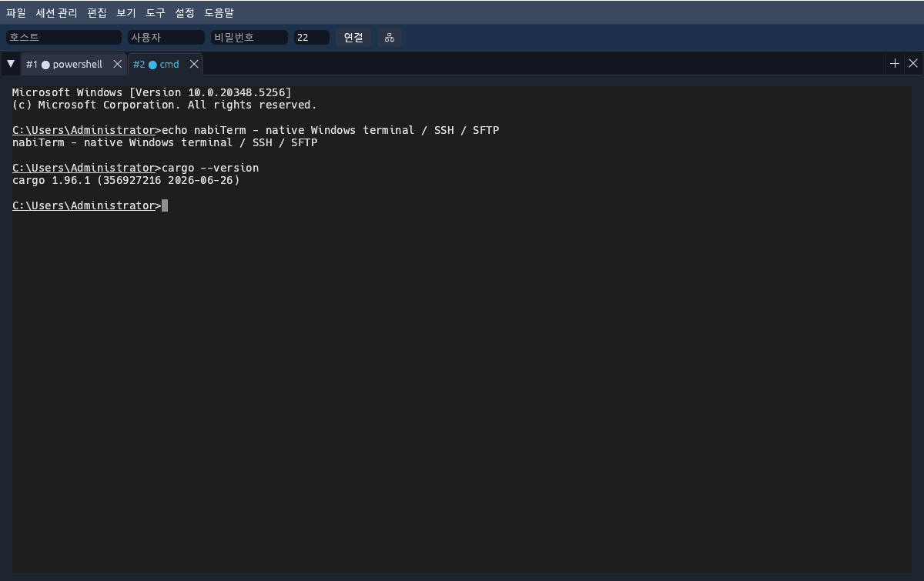Add a new tab with the plus icon
This screenshot has width=924, height=581.
[895, 64]
